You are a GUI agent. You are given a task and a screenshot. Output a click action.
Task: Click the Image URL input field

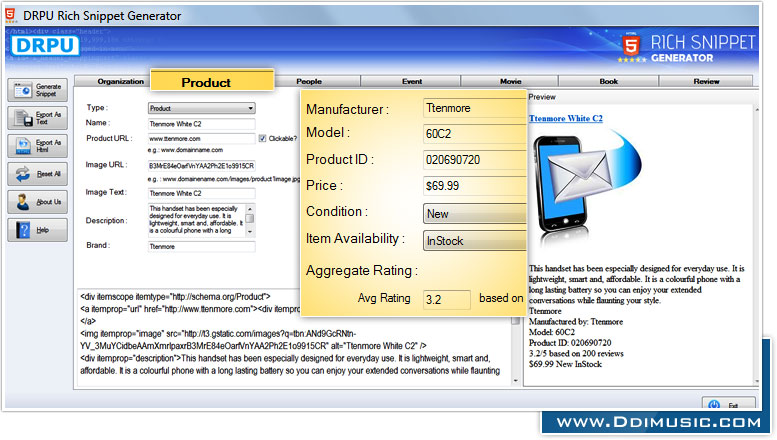click(x=202, y=165)
